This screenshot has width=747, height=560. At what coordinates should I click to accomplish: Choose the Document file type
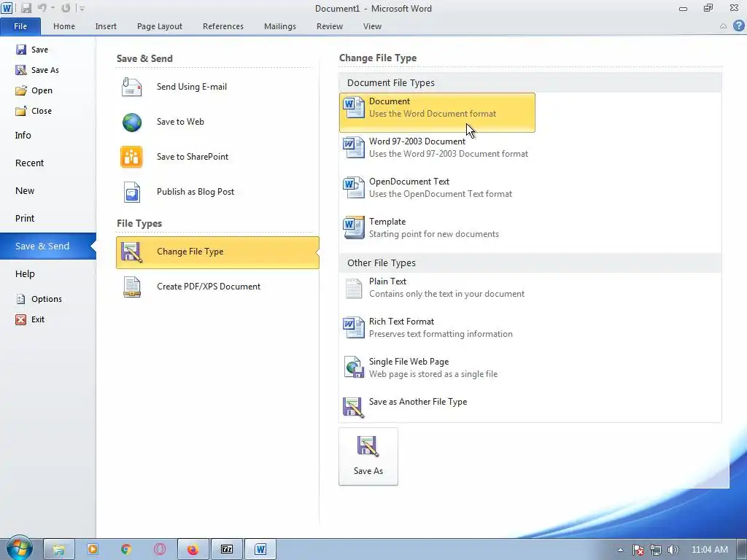(437, 112)
